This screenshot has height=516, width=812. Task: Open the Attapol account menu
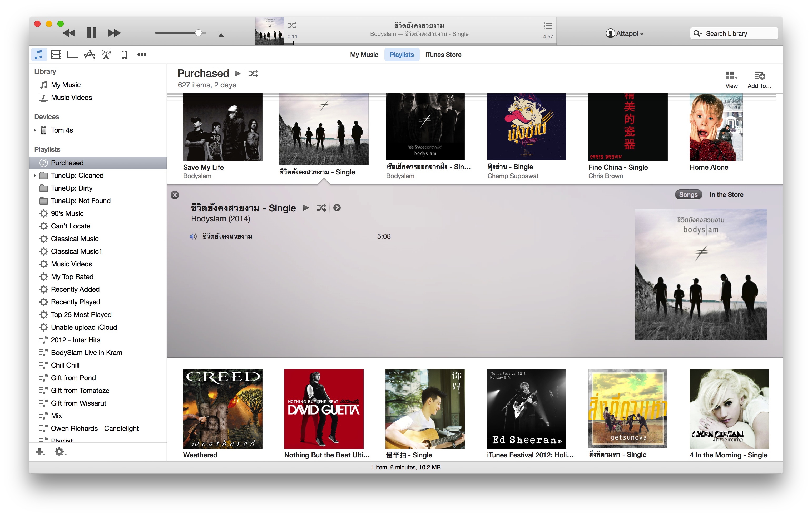click(625, 33)
